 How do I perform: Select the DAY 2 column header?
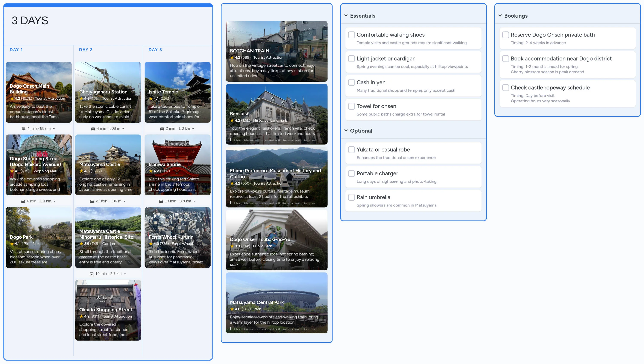pos(85,50)
